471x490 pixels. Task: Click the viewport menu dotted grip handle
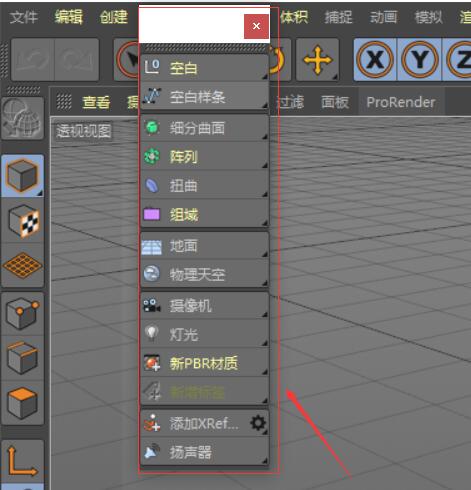point(64,102)
